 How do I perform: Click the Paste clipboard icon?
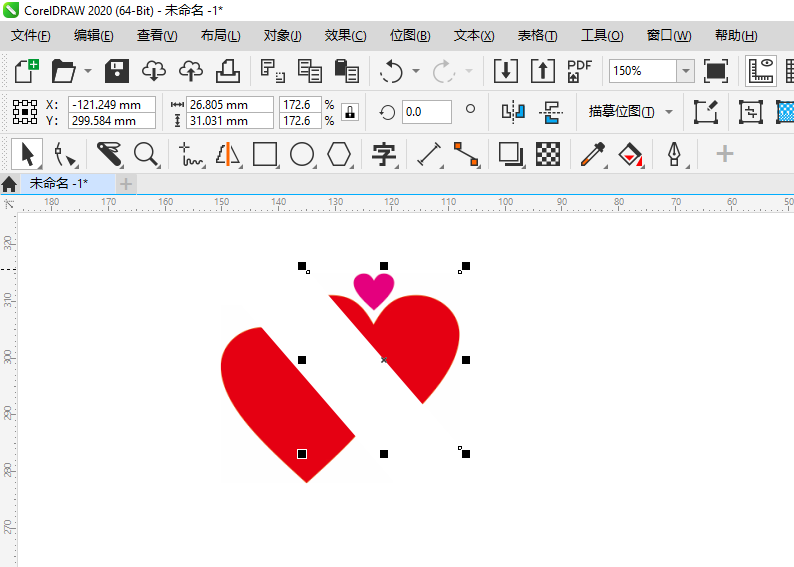[346, 71]
